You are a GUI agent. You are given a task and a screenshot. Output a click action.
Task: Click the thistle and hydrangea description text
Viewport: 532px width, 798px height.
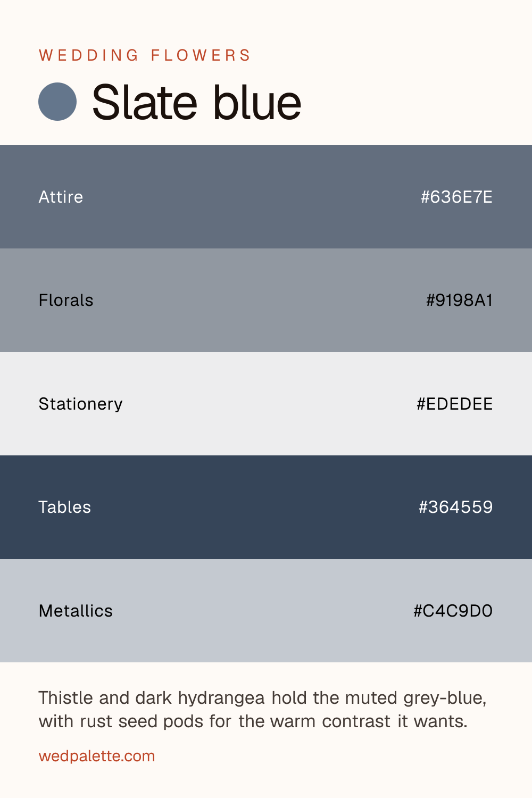click(x=262, y=710)
